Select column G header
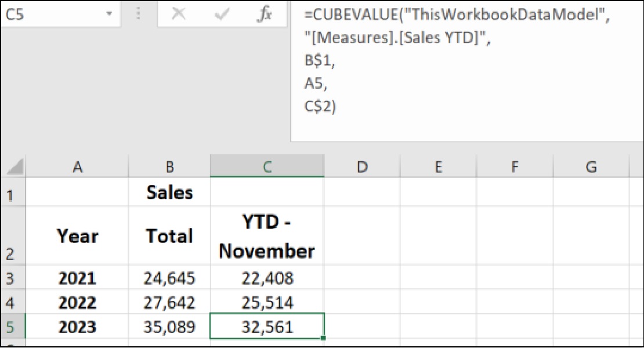This screenshot has width=644, height=348. coord(591,166)
